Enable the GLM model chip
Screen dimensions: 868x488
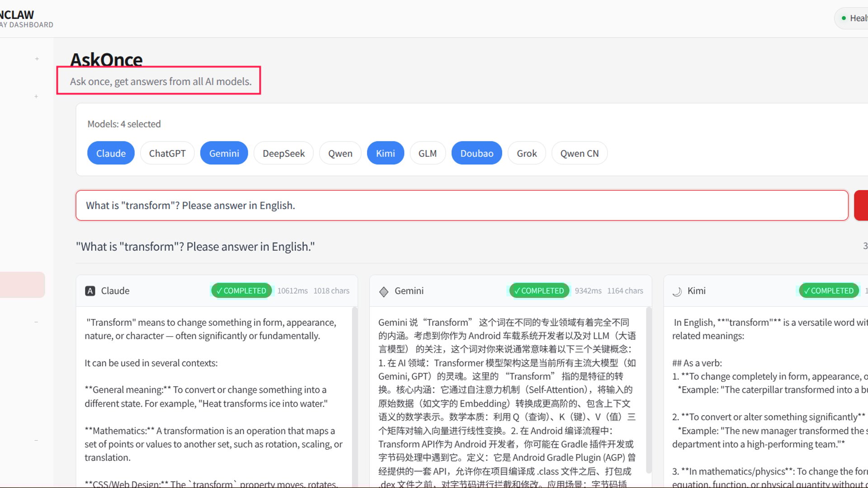click(427, 153)
